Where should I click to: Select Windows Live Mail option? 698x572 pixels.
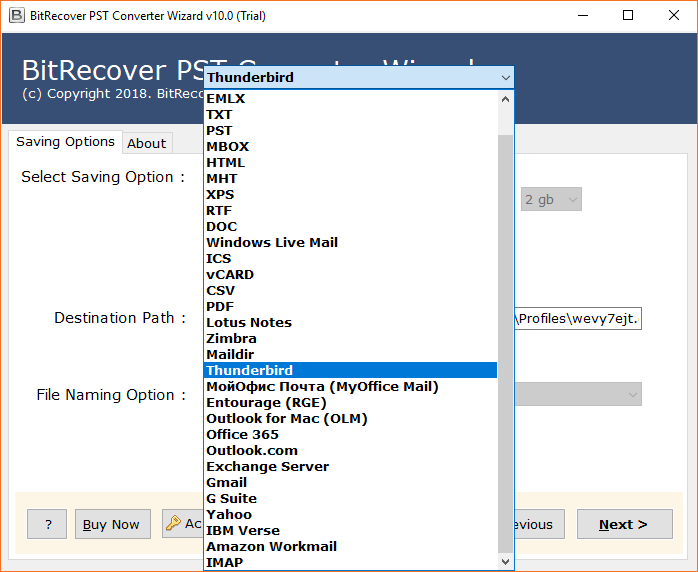[350, 243]
